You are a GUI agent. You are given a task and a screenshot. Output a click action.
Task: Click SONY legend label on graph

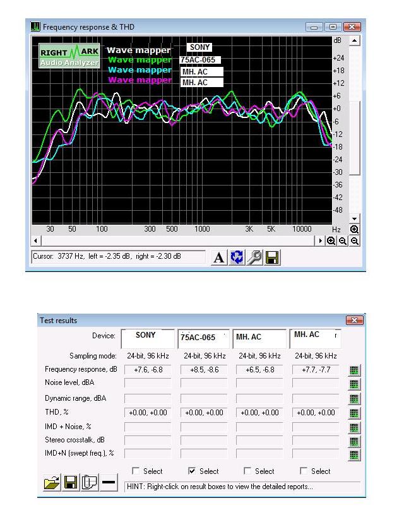pyautogui.click(x=199, y=47)
